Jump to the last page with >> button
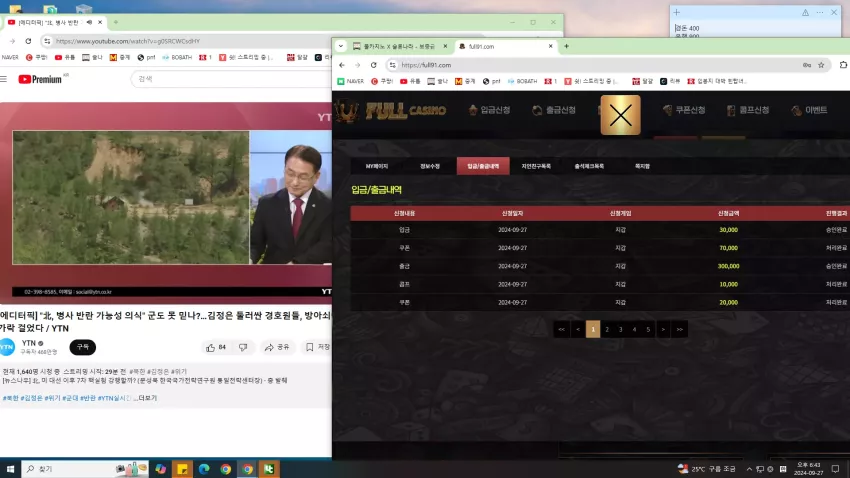Viewport: 850px width, 478px height. tap(679, 329)
